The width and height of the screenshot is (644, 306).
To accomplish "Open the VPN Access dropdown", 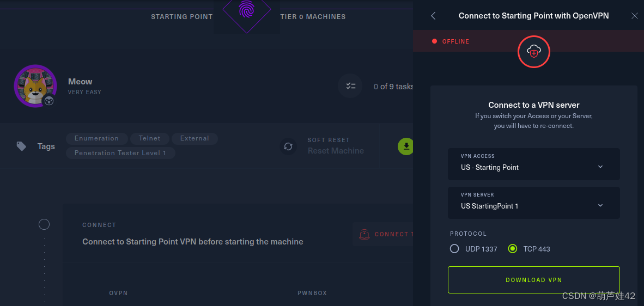I will [533, 164].
